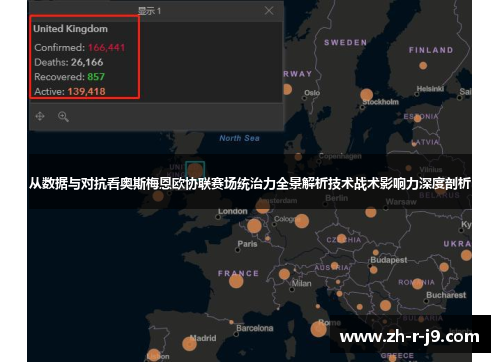This screenshot has width=500, height=362.
Task: Select the United Kingdom highlighted case marker
Action: (x=195, y=170)
